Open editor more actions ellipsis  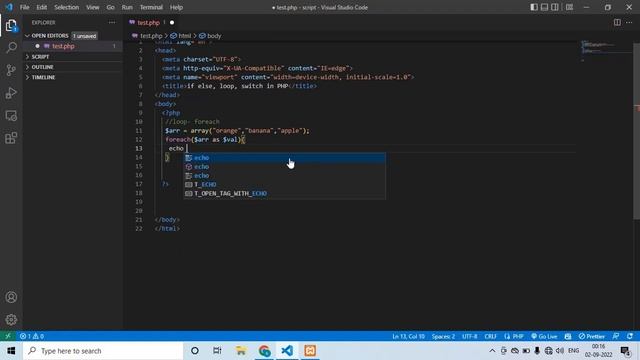pyautogui.click(x=629, y=22)
